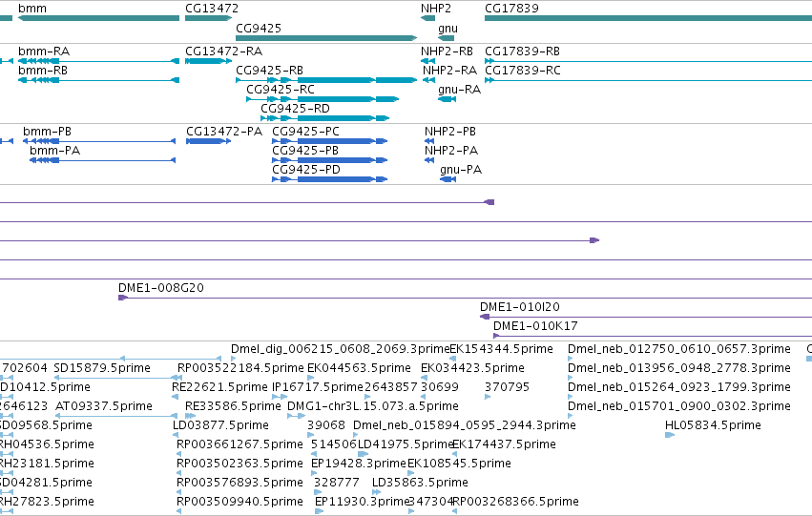Click EST RP003661267.5prime
This screenshot has width=812, height=516.
[x=239, y=444]
